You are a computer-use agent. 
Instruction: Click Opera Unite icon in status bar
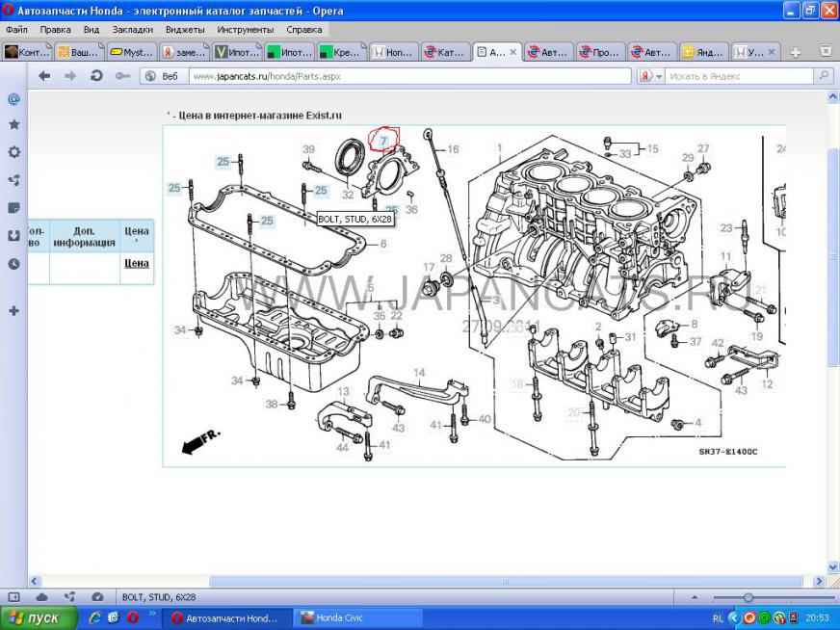point(69,597)
